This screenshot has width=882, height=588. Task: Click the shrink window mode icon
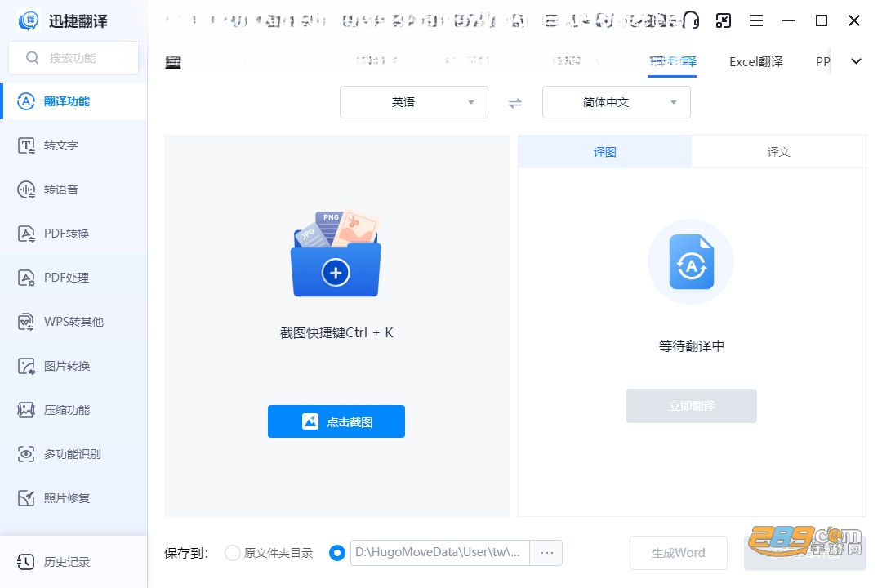point(724,20)
